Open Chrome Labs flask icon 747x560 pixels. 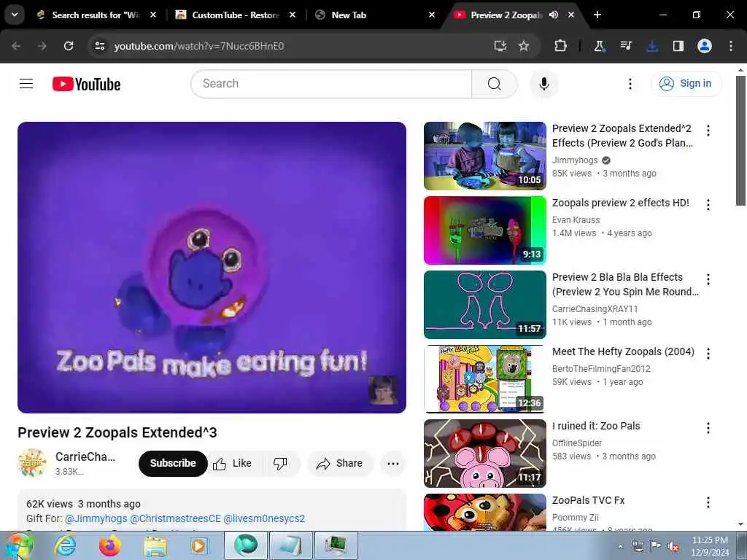click(x=599, y=46)
